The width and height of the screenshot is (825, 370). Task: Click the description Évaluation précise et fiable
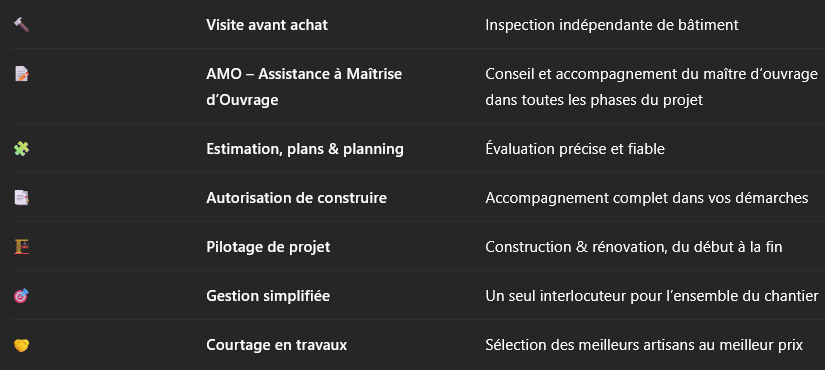coord(575,149)
